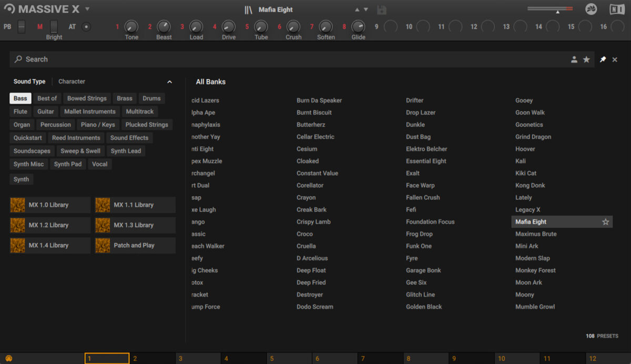The width and height of the screenshot is (631, 364).
Task: Load the Legacy X preset
Action: [527, 210]
